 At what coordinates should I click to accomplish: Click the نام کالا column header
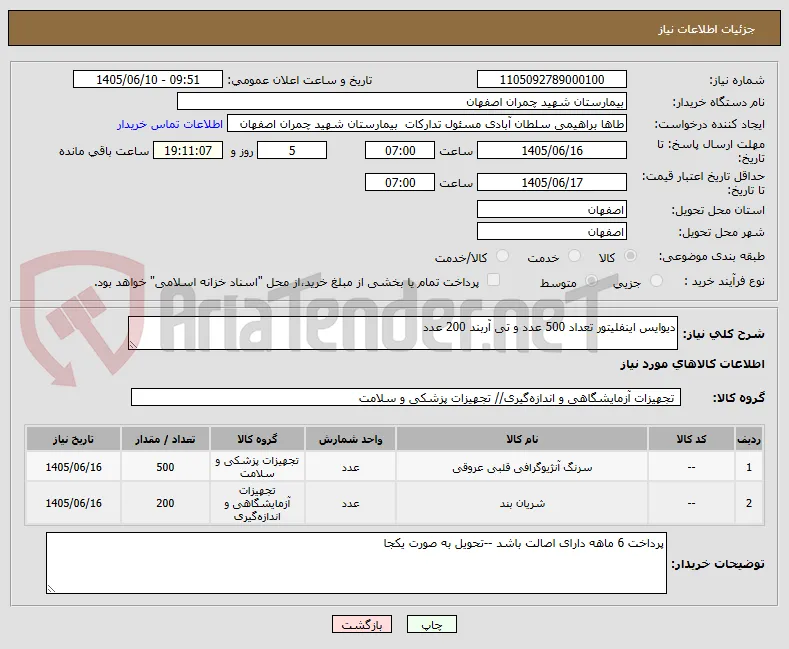(522, 439)
